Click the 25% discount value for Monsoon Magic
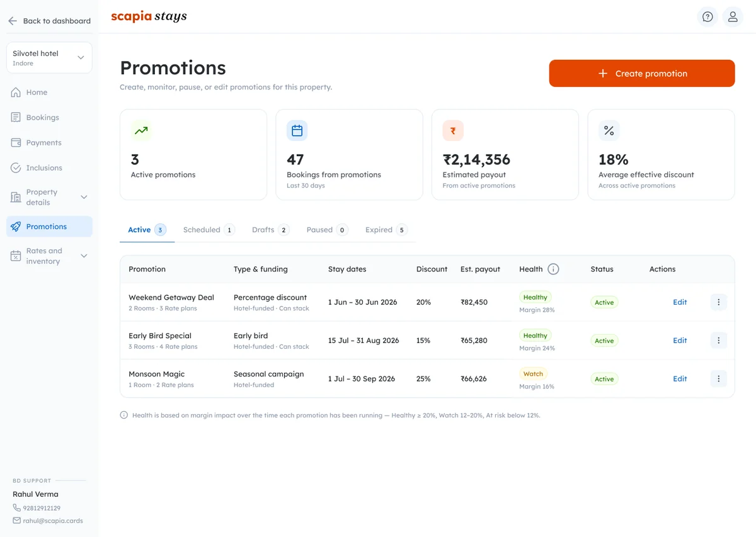The image size is (756, 537). (423, 379)
